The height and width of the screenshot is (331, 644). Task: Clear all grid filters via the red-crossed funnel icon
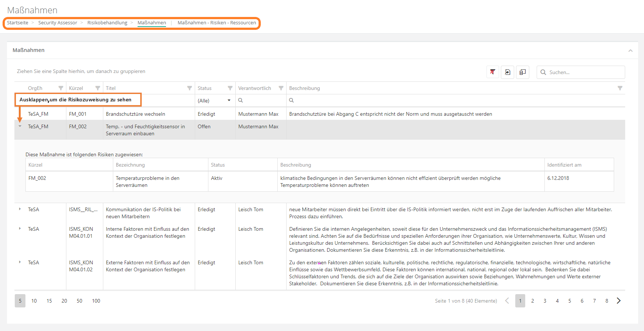click(492, 72)
